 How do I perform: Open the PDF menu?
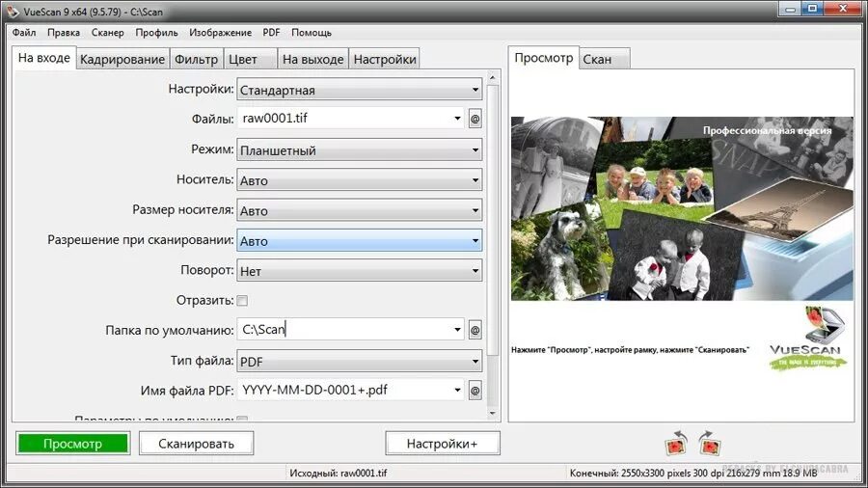(271, 33)
